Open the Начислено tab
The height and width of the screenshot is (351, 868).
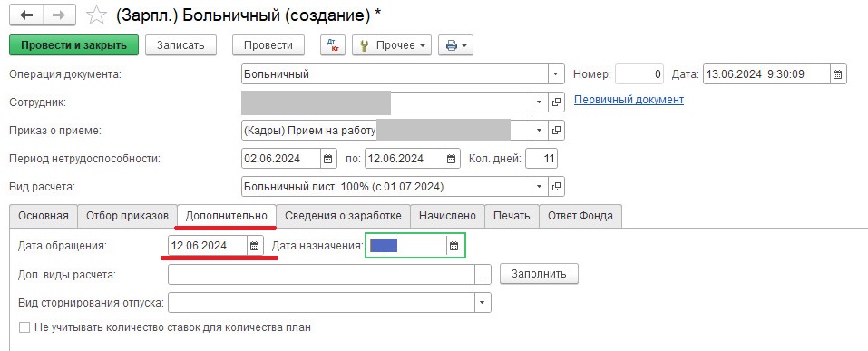click(447, 216)
